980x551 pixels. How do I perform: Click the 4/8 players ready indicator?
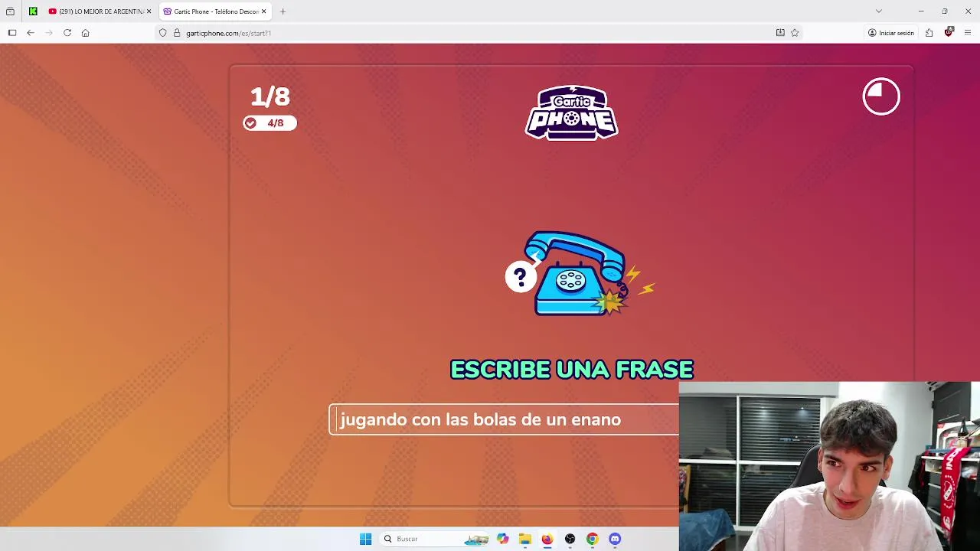(269, 123)
